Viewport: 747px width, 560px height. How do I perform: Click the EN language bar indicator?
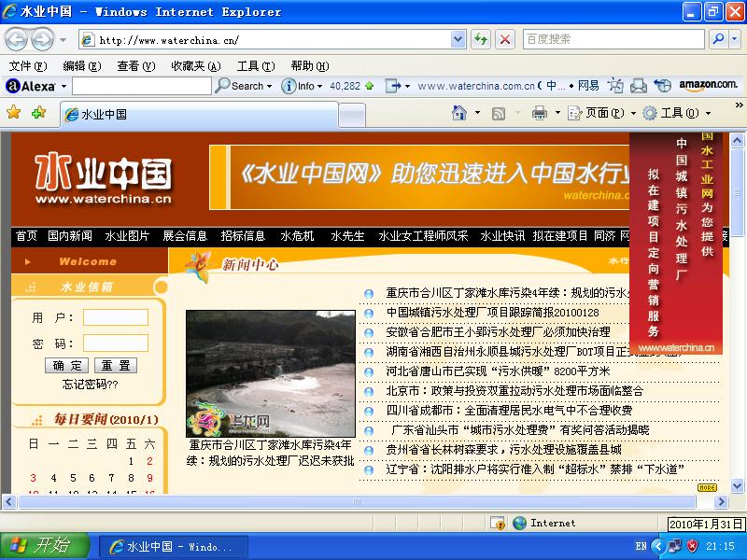pos(641,546)
